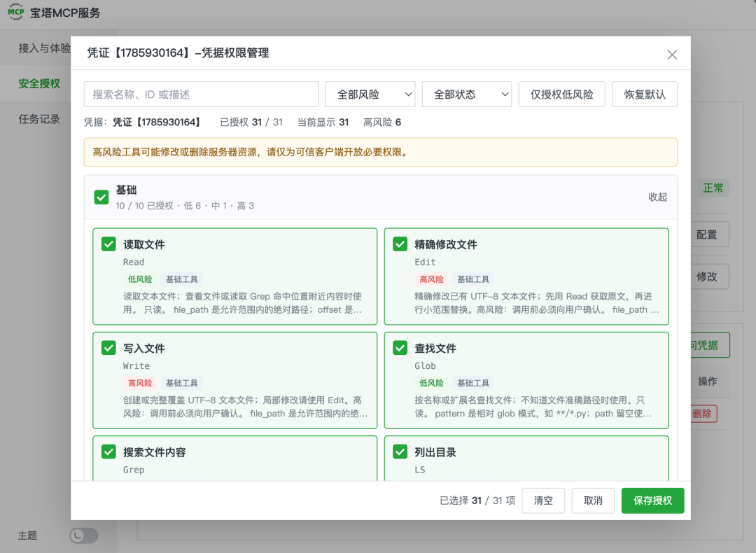Click 修改 button in background page
The height and width of the screenshot is (553, 756).
click(710, 276)
